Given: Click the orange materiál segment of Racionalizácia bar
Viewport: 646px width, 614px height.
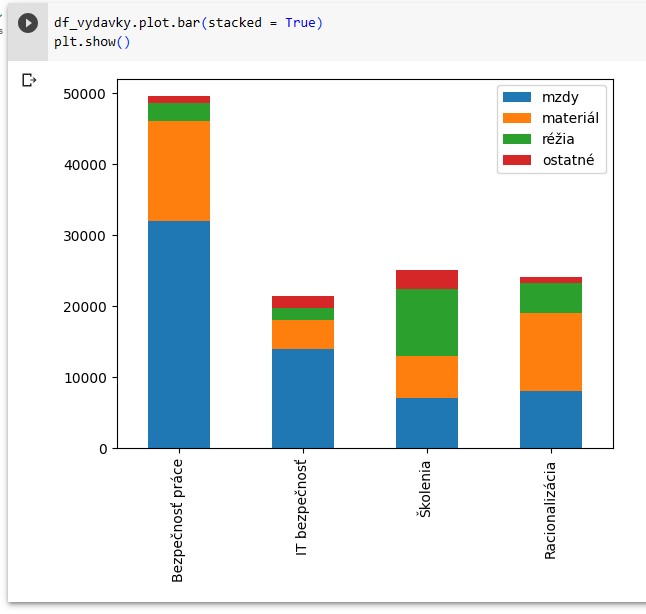Looking at the screenshot, I should tap(551, 352).
